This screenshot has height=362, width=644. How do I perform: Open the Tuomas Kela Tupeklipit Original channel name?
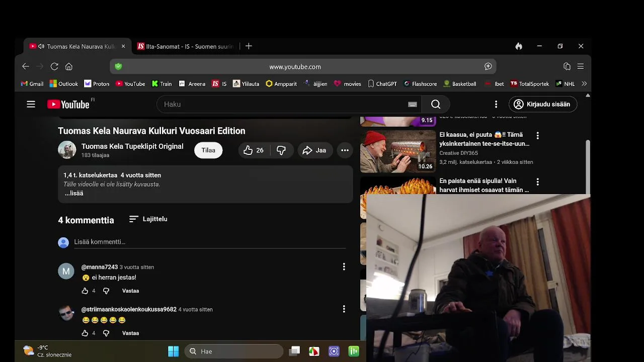[132, 146]
